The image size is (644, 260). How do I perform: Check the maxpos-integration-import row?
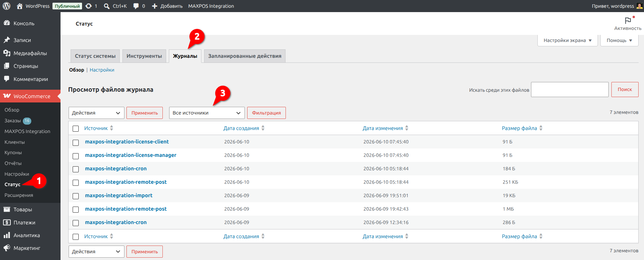click(x=76, y=196)
